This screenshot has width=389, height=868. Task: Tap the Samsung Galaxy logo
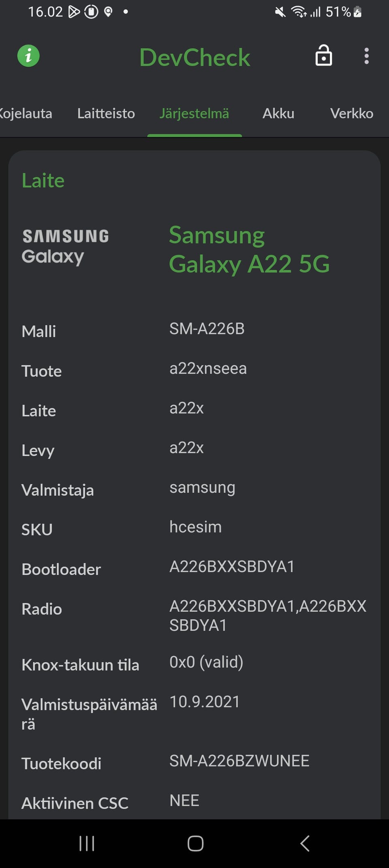pyautogui.click(x=66, y=247)
